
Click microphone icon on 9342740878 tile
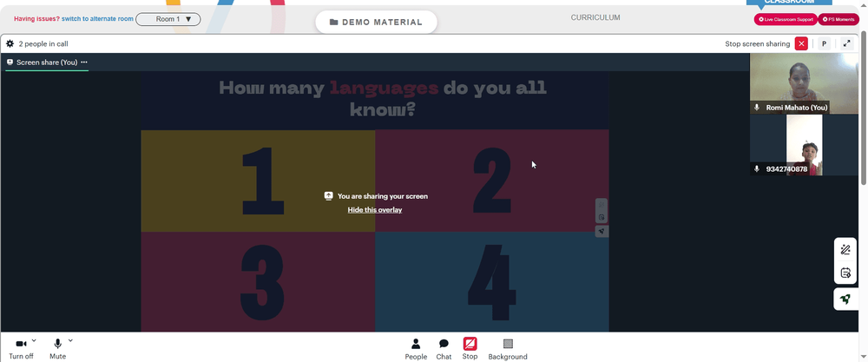(x=757, y=168)
